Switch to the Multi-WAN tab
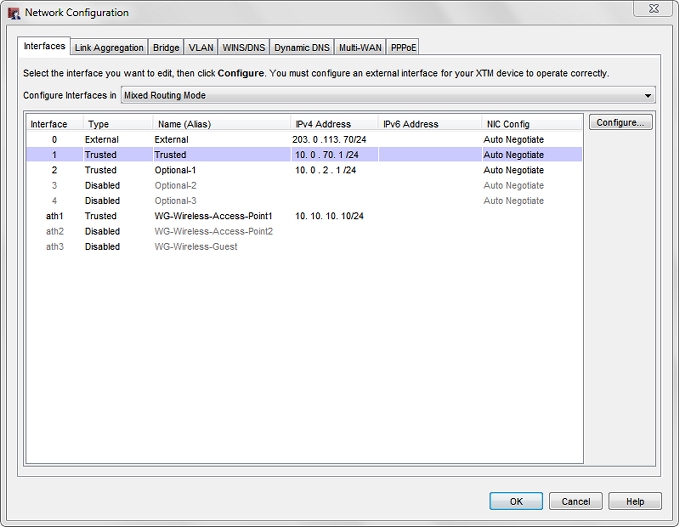Image resolution: width=679 pixels, height=527 pixels. pos(360,48)
